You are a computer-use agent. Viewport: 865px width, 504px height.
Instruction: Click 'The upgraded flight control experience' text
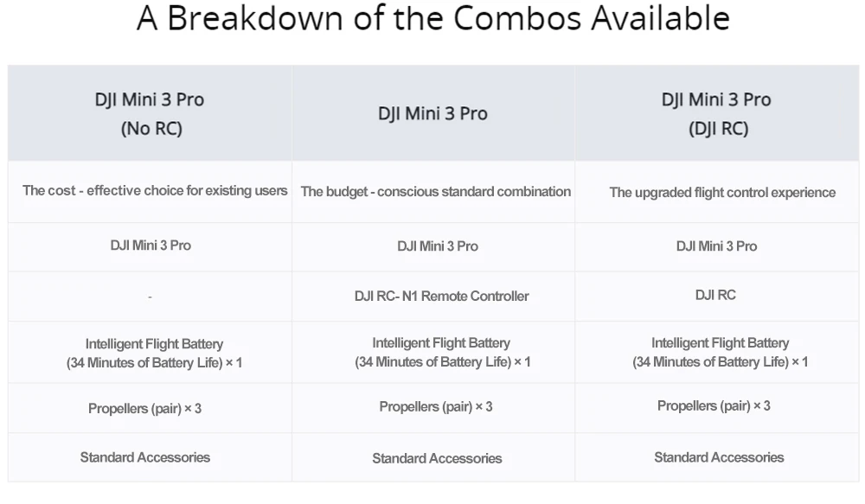(x=722, y=193)
